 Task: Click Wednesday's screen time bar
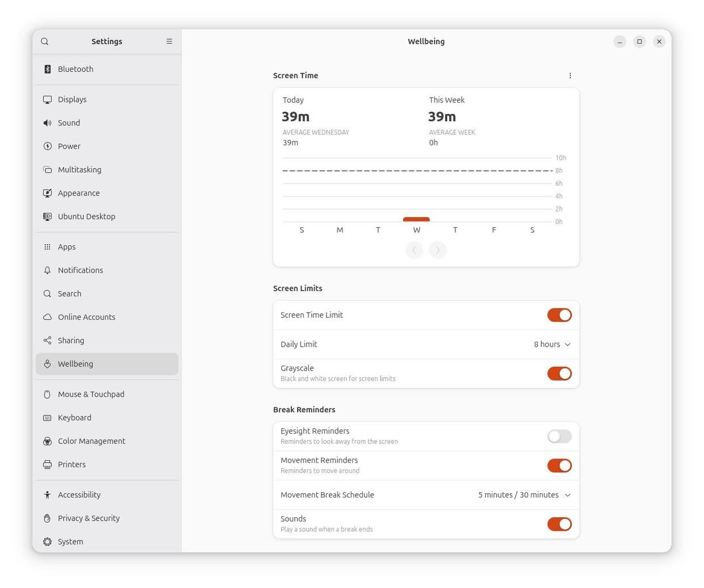click(416, 219)
